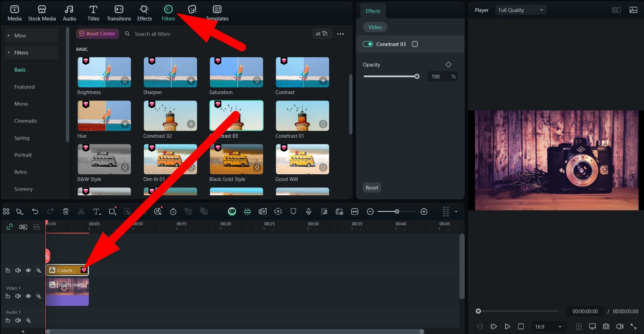Click the Opacity value field
Screen dimensions: 644x334
(442, 77)
